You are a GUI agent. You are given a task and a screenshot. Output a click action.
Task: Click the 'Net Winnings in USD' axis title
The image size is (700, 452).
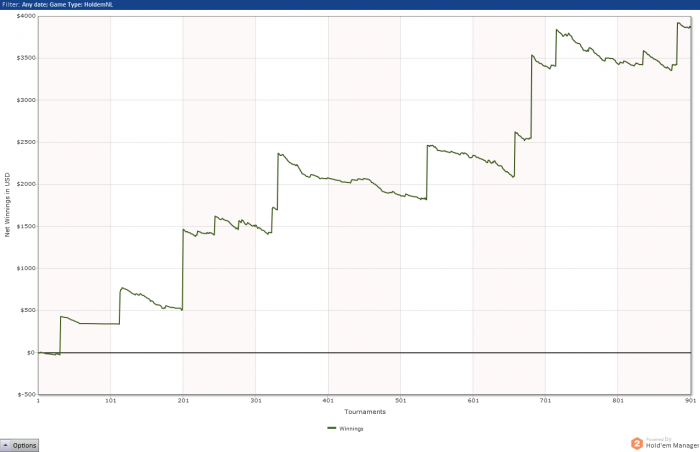pyautogui.click(x=7, y=205)
